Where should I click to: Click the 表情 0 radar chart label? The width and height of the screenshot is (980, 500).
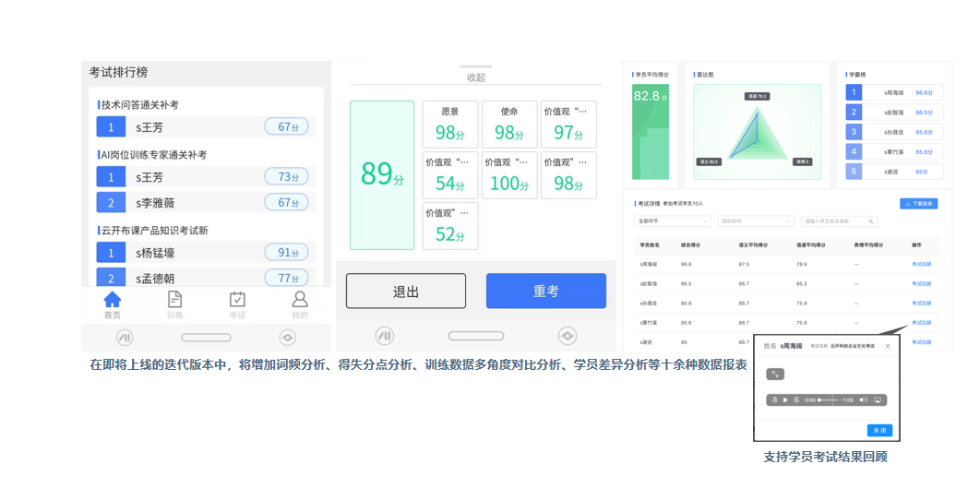click(803, 161)
